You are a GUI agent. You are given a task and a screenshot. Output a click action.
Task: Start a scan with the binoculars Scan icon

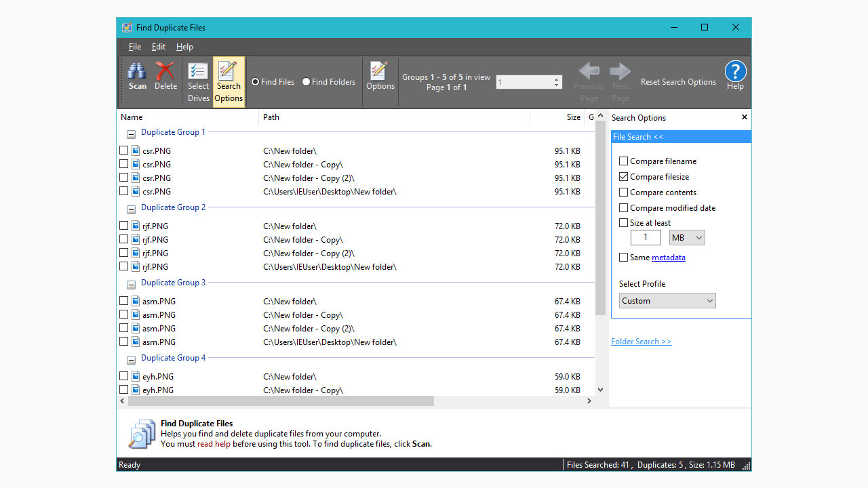point(137,76)
